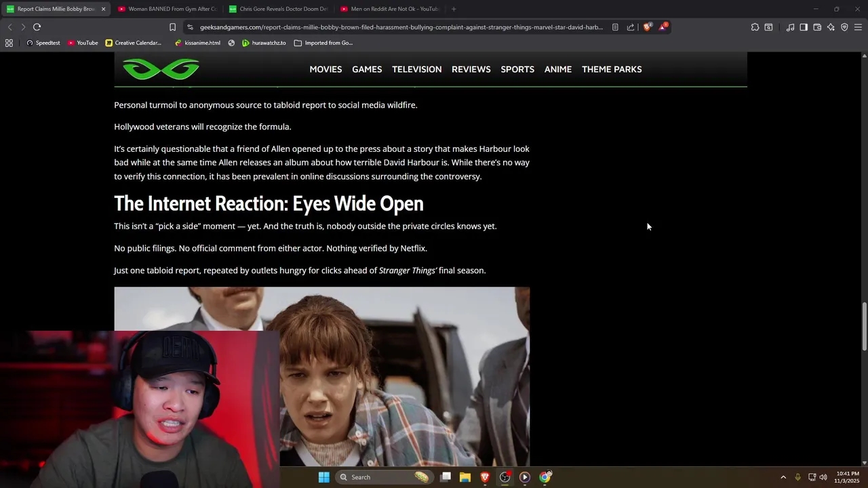Open the tab search icon in toolbar
This screenshot has height=488, width=868.
pyautogui.click(x=768, y=27)
